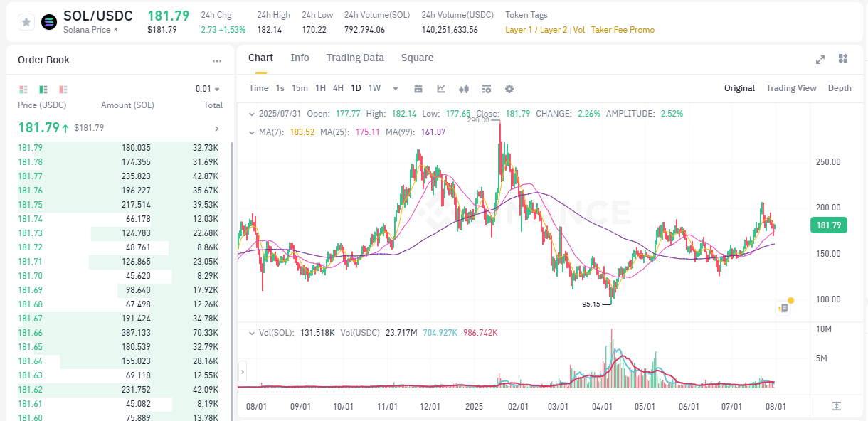Open the technical indicators line chart icon
The width and height of the screenshot is (868, 421).
(441, 89)
